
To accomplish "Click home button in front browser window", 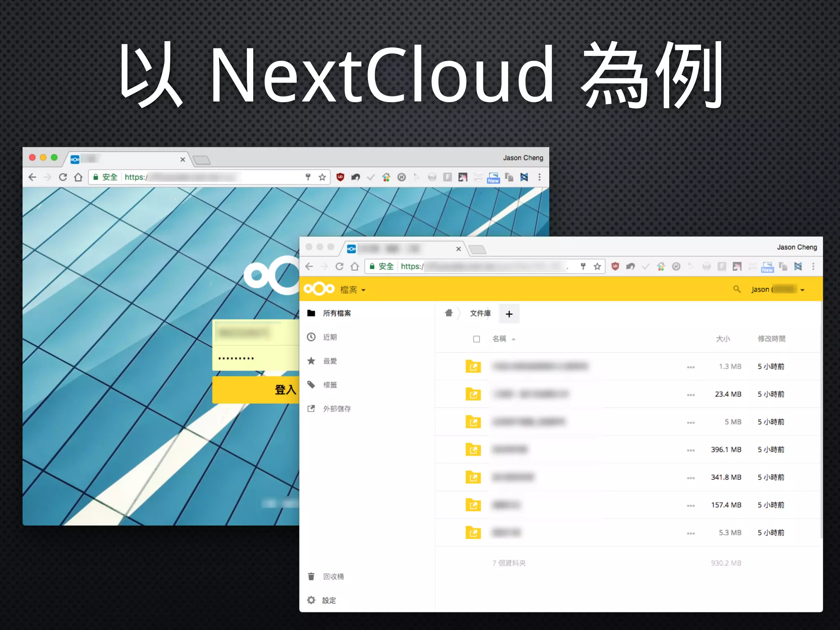I will [355, 267].
